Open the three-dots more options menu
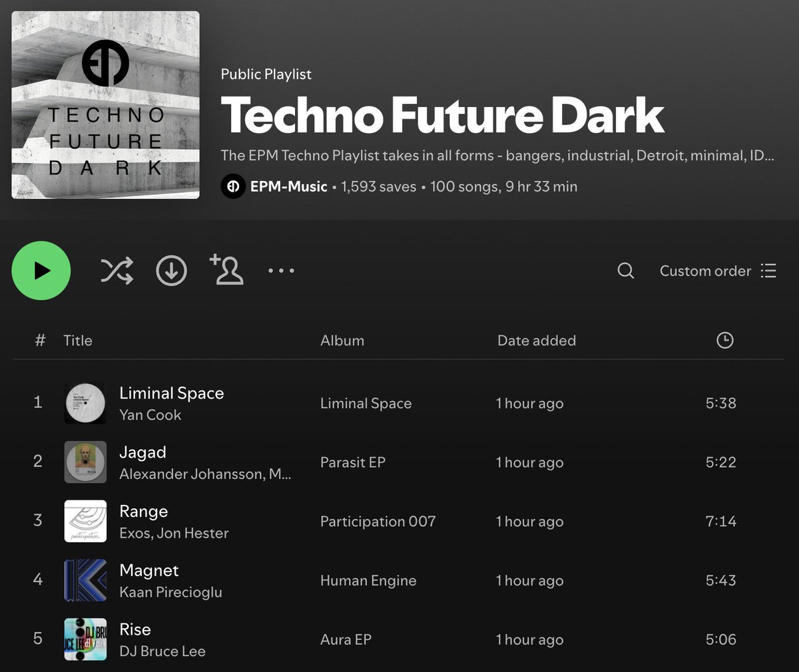Image resolution: width=799 pixels, height=672 pixels. click(281, 271)
